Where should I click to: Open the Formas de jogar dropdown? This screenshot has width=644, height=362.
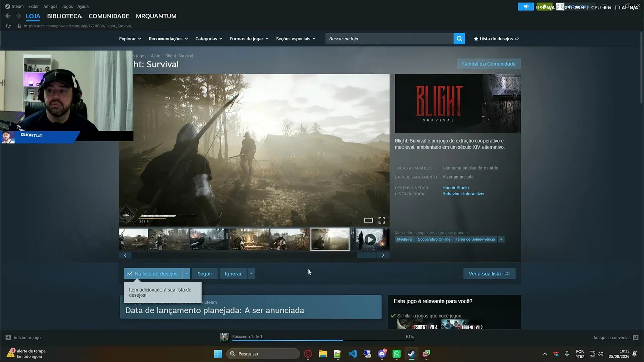249,39
